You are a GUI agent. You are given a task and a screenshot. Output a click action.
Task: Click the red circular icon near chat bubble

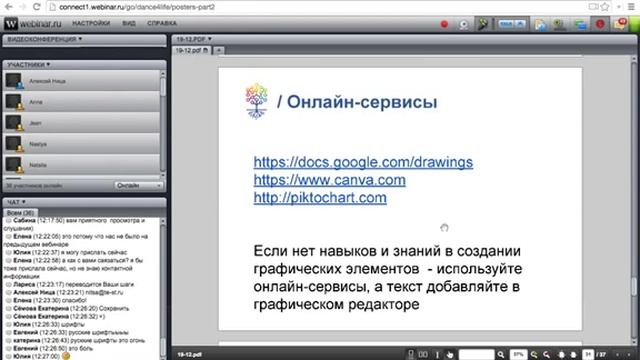(600, 24)
